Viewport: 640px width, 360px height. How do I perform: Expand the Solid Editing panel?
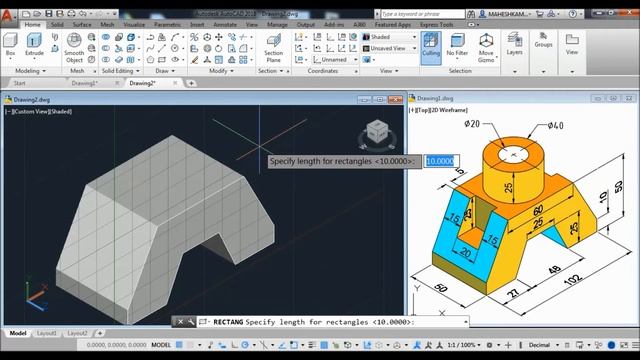coord(120,71)
